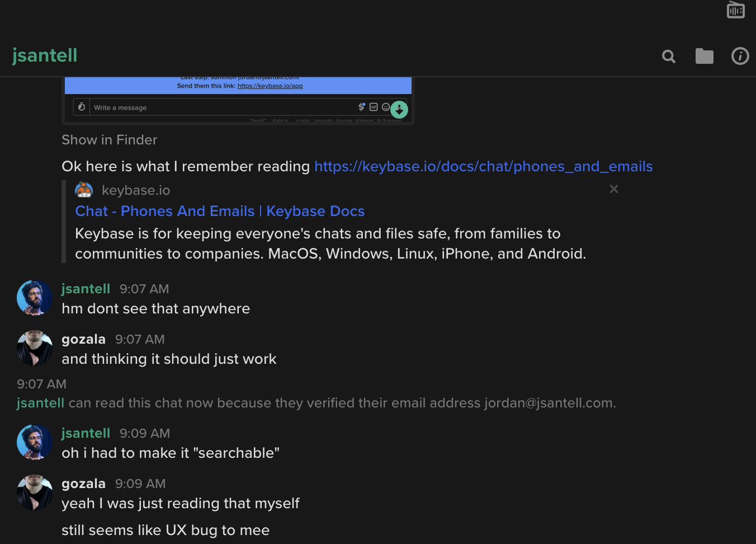The width and height of the screenshot is (756, 544).
Task: Open jsantell's avatar on the 9:07 AM message
Action: 35,298
